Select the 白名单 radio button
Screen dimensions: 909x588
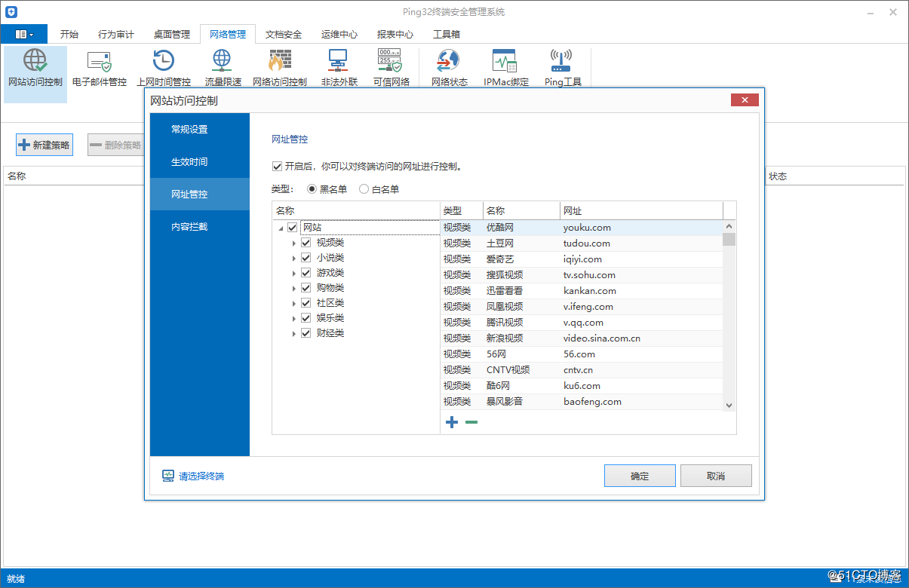pos(364,189)
